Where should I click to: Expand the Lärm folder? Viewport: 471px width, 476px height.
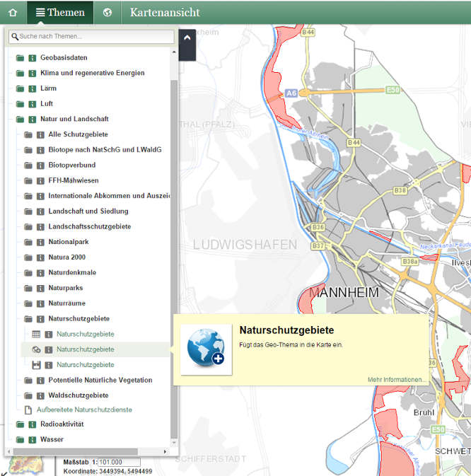click(20, 88)
